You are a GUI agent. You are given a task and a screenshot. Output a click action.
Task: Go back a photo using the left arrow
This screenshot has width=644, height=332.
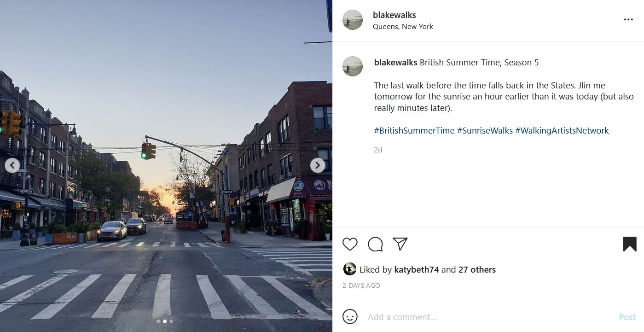12,165
